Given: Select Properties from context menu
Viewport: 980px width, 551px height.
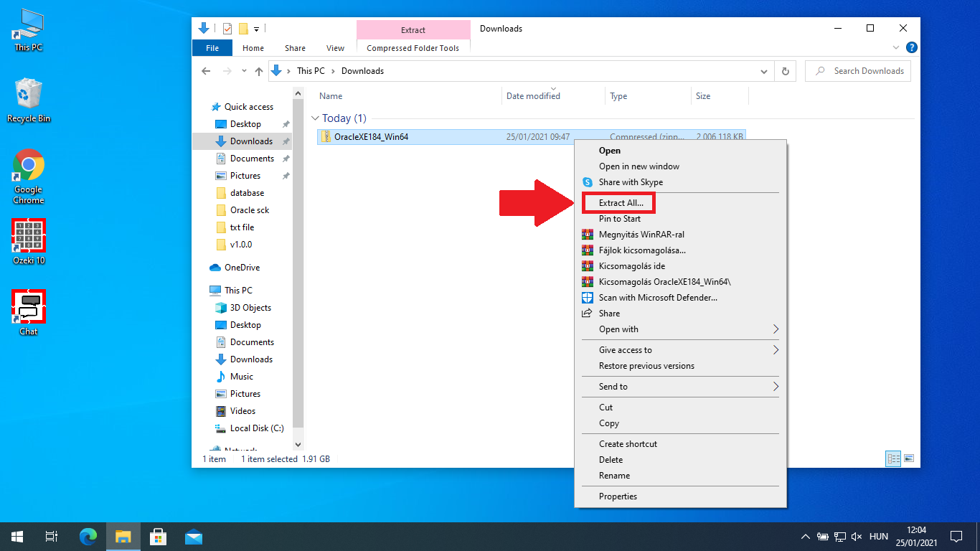Looking at the screenshot, I should (618, 496).
